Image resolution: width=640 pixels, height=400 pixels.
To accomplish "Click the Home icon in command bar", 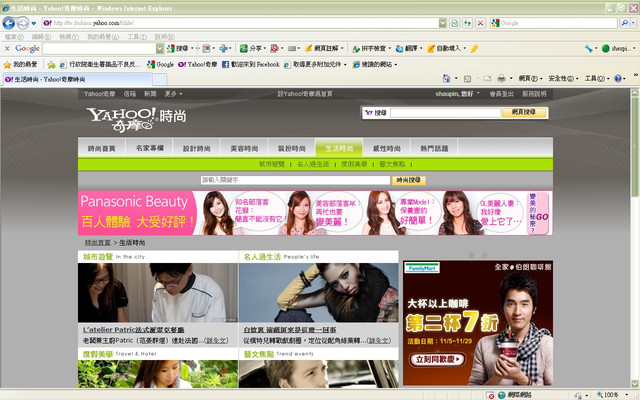I will coord(447,78).
